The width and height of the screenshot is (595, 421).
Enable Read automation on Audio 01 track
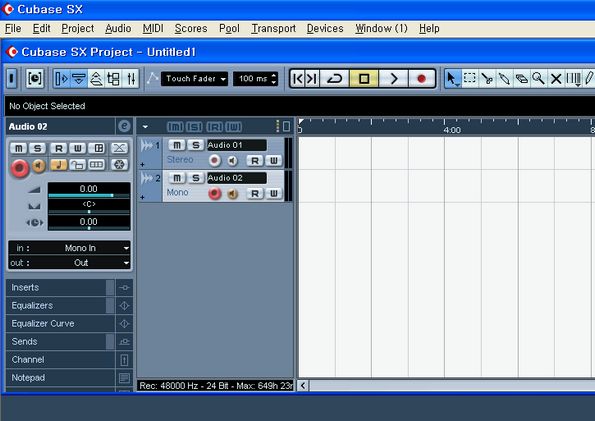tap(255, 161)
